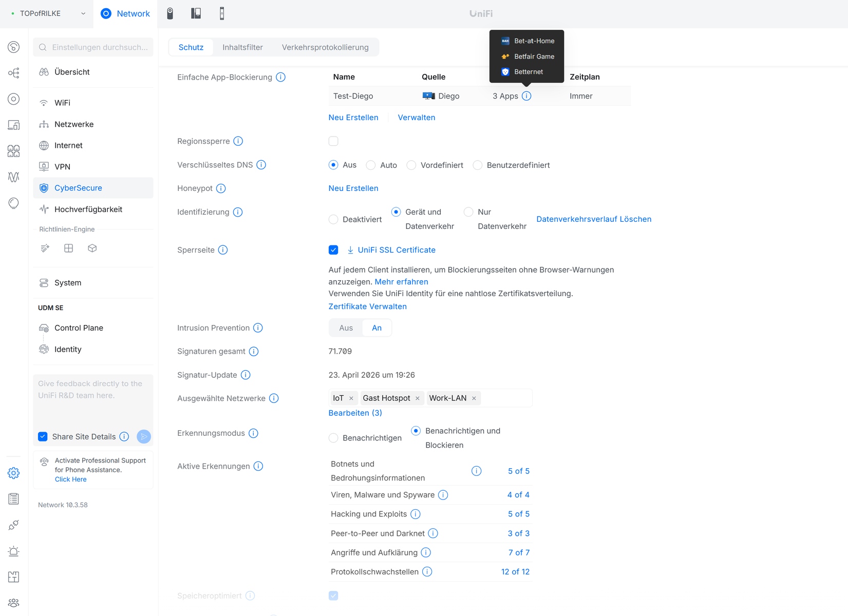The height and width of the screenshot is (616, 848).
Task: Remove Work-LAN network tag
Action: click(474, 398)
